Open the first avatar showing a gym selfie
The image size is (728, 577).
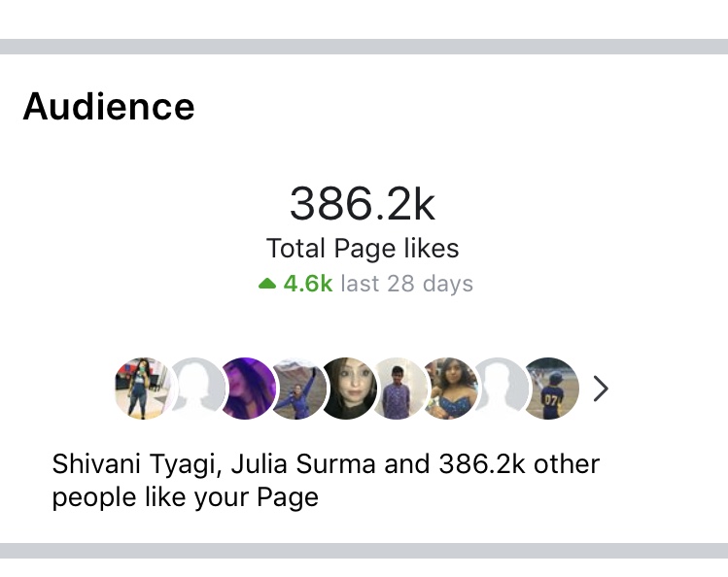pyautogui.click(x=143, y=389)
